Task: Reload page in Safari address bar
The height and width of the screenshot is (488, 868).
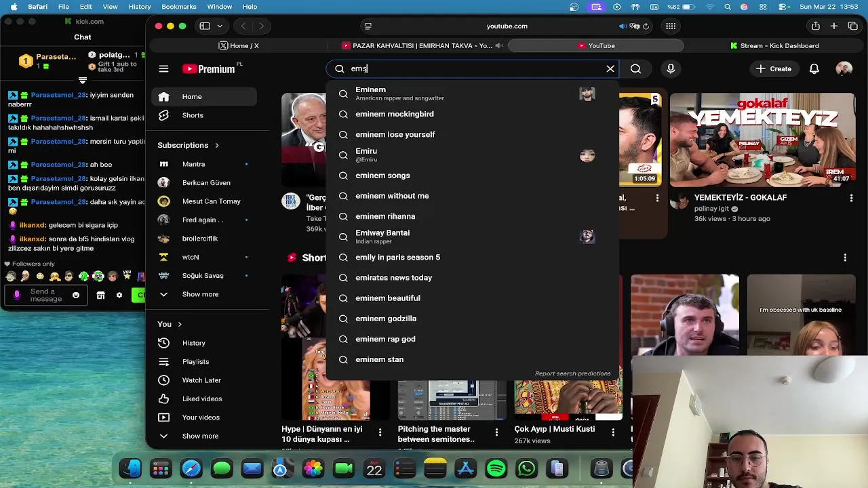Action: click(646, 26)
